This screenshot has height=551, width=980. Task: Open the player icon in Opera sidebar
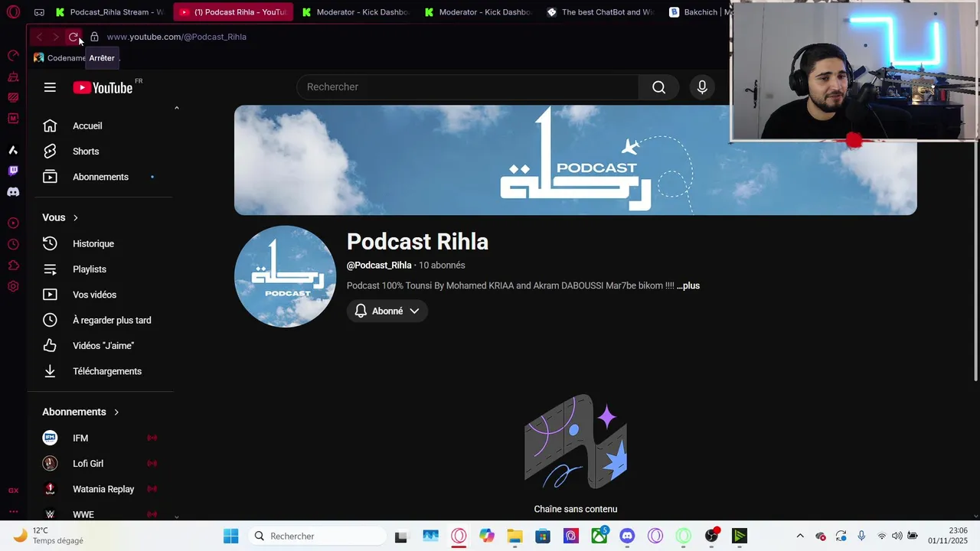tap(13, 223)
